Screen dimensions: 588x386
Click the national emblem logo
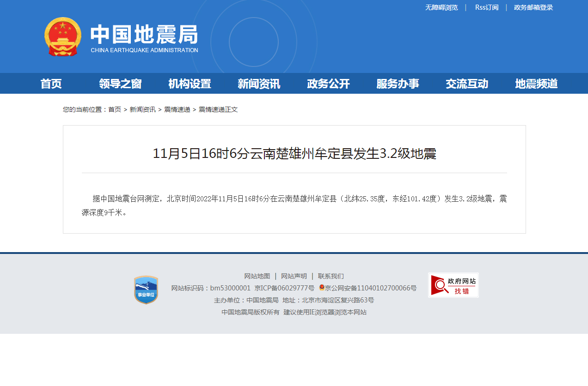point(63,37)
